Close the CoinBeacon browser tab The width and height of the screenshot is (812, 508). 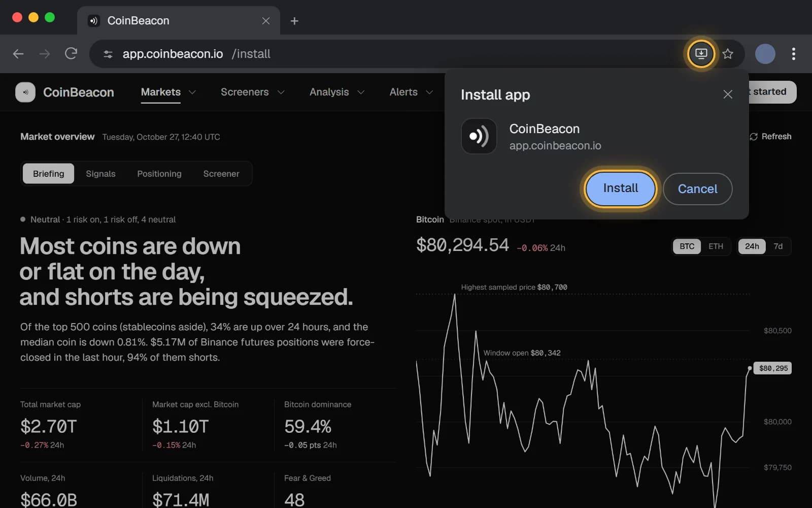click(x=265, y=21)
